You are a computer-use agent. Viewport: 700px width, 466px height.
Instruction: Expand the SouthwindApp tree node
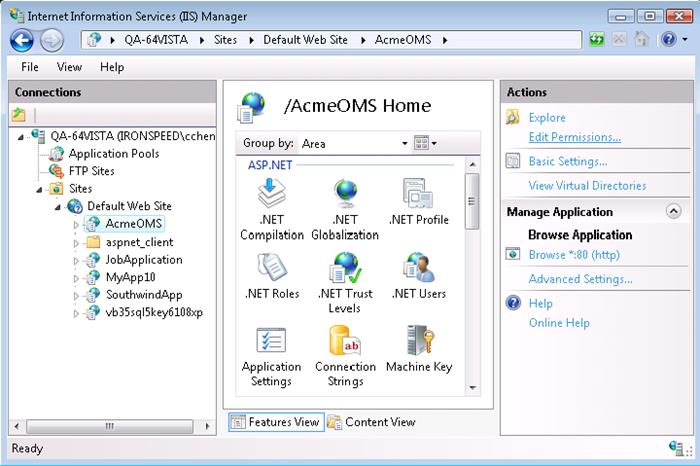point(76,296)
